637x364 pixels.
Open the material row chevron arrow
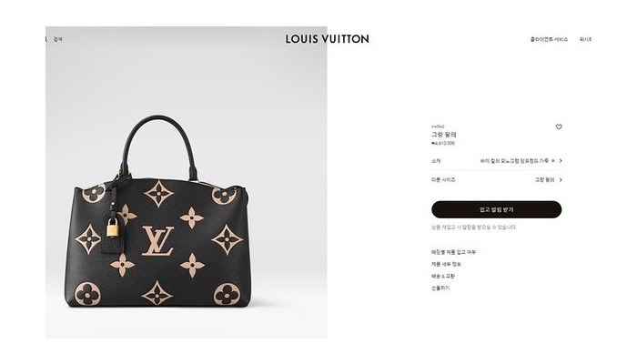(x=561, y=161)
